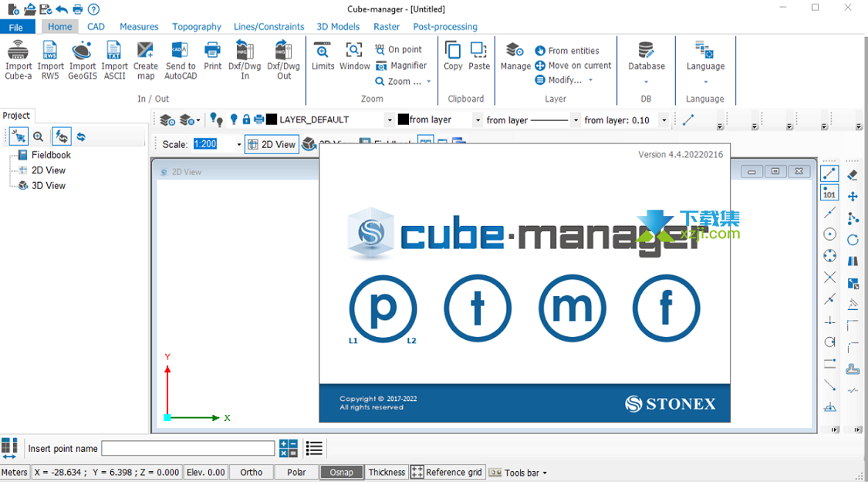Click the refresh icon in Project panel
This screenshot has width=868, height=485.
pyautogui.click(x=81, y=136)
